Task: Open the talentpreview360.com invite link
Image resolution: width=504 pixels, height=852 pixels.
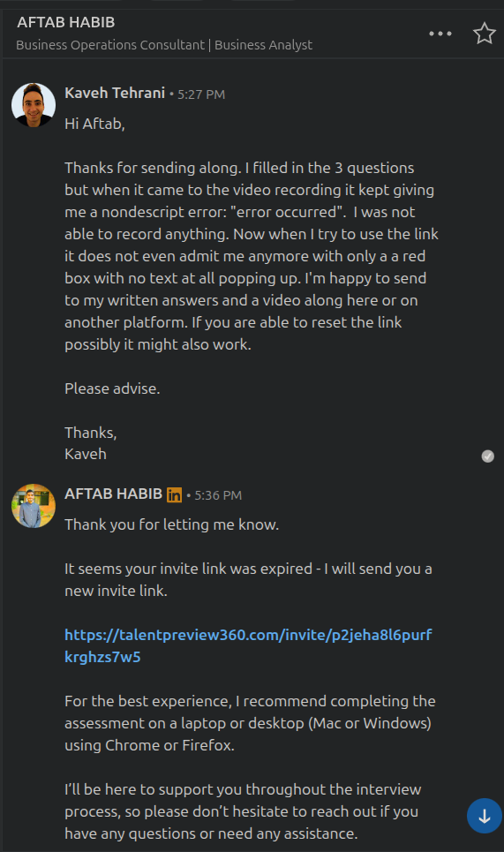Action: tap(248, 645)
